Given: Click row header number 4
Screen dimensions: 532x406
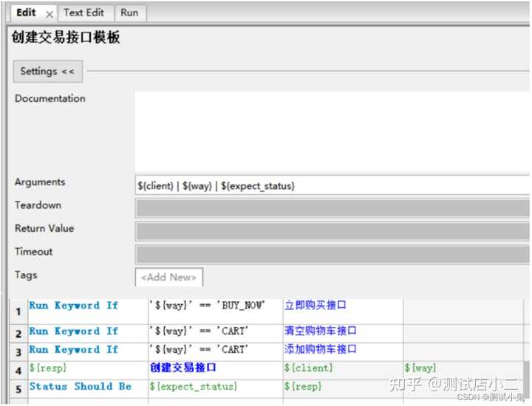Looking at the screenshot, I should point(18,370).
